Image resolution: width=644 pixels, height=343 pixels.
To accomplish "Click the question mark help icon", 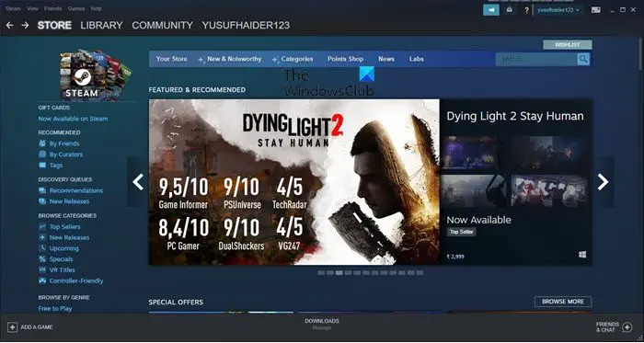I will (x=526, y=10).
